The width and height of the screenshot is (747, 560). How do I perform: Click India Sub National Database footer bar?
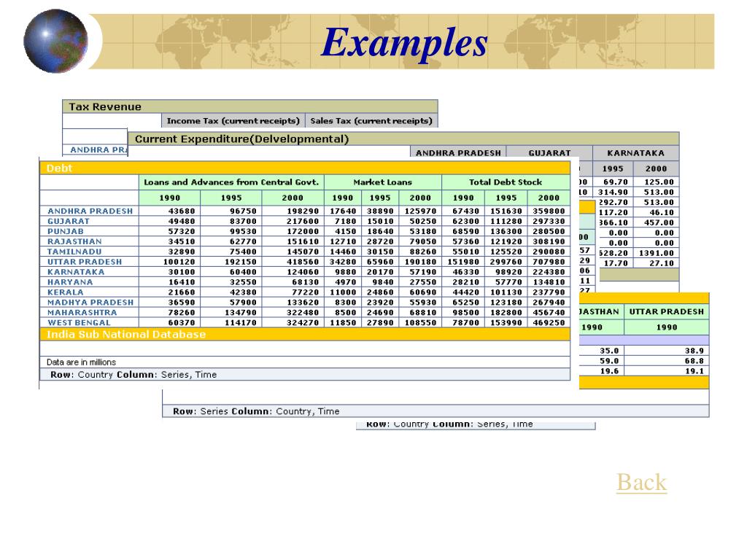click(304, 334)
